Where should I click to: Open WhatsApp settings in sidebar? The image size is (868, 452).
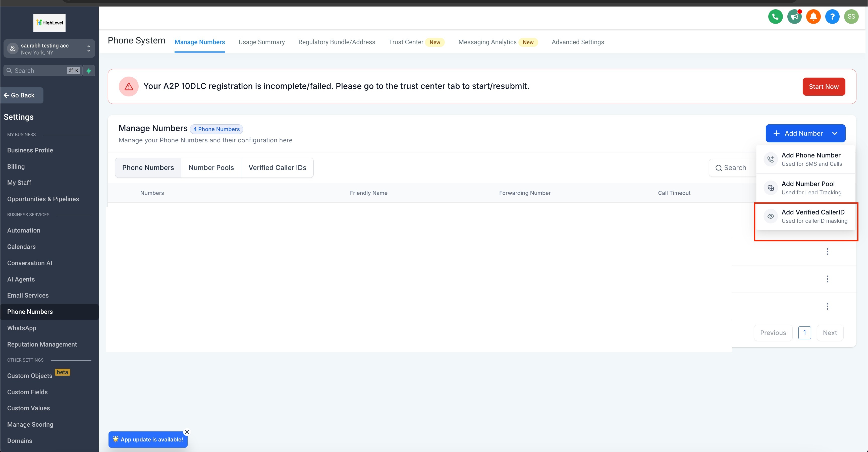click(22, 328)
